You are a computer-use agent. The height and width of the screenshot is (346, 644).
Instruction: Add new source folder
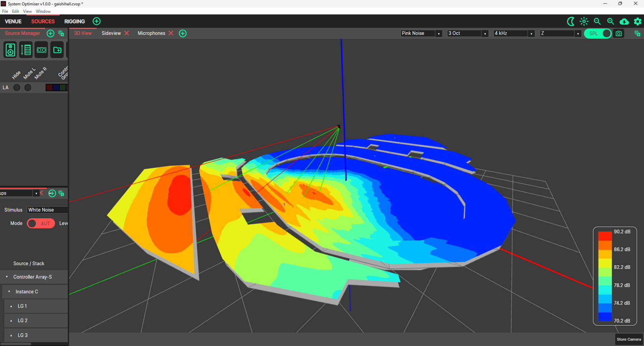click(57, 50)
